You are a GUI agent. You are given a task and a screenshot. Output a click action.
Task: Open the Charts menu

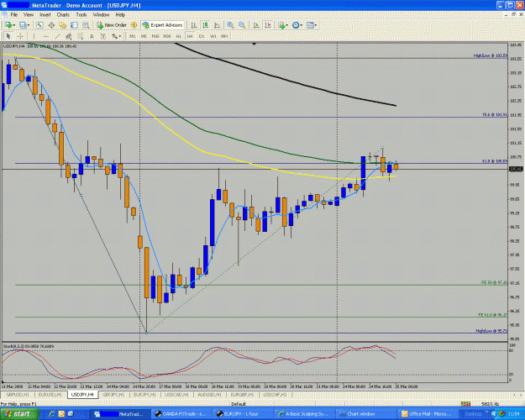pos(63,15)
